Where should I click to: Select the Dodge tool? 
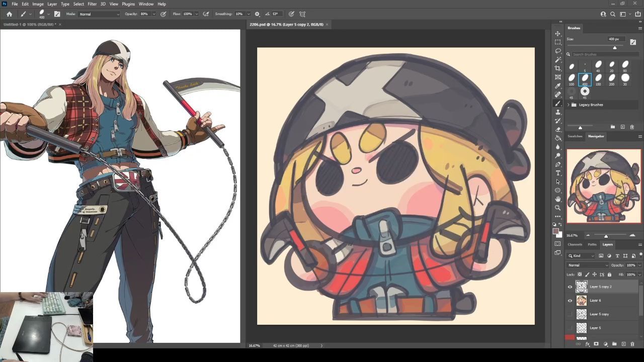click(x=557, y=155)
